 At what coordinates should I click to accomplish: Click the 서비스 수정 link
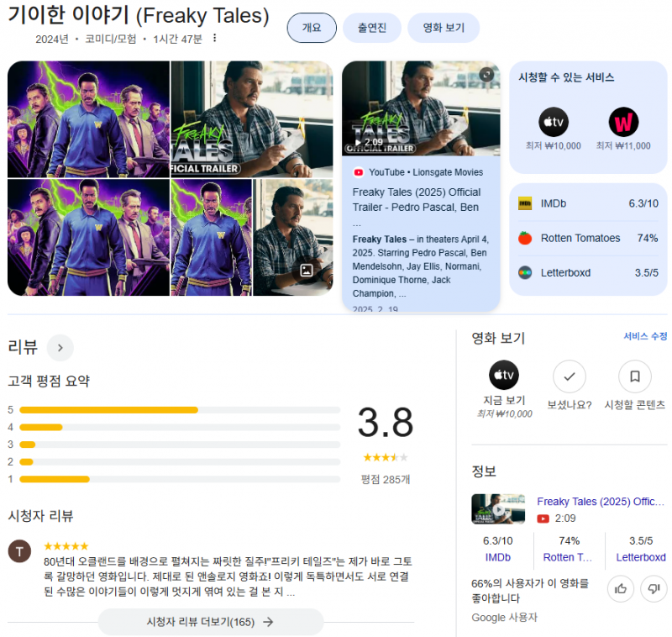(x=645, y=336)
